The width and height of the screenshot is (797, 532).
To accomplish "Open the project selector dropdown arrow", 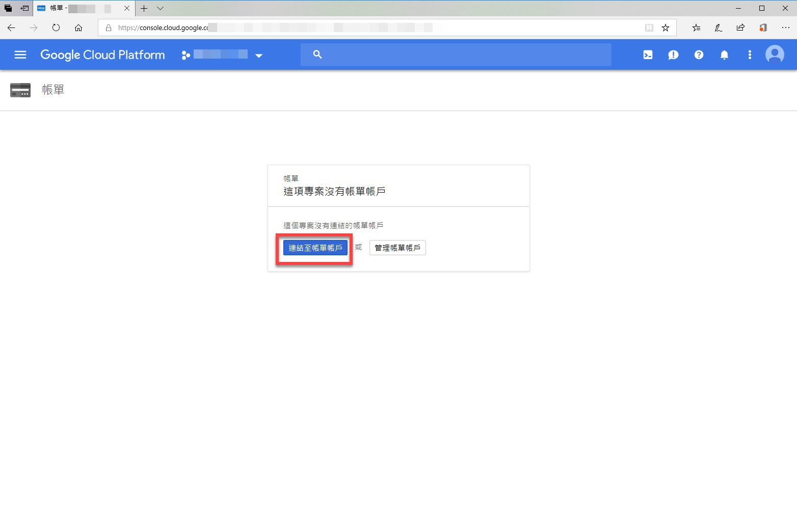I will [259, 56].
